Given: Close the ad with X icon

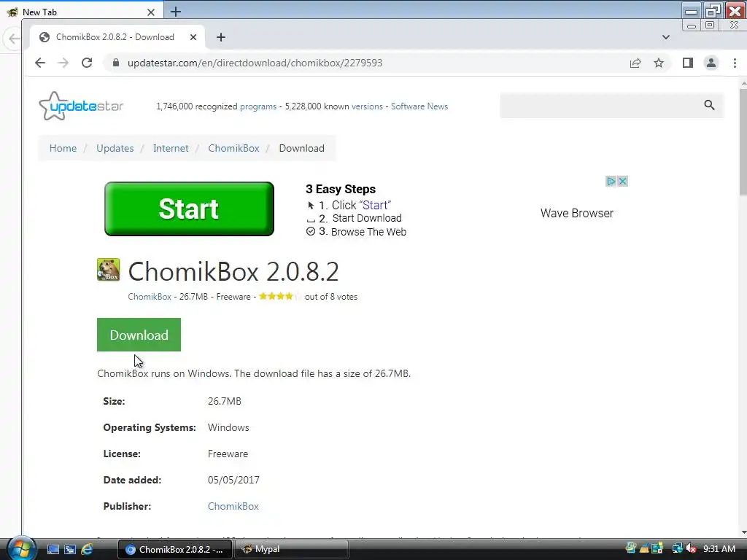Looking at the screenshot, I should [x=622, y=182].
